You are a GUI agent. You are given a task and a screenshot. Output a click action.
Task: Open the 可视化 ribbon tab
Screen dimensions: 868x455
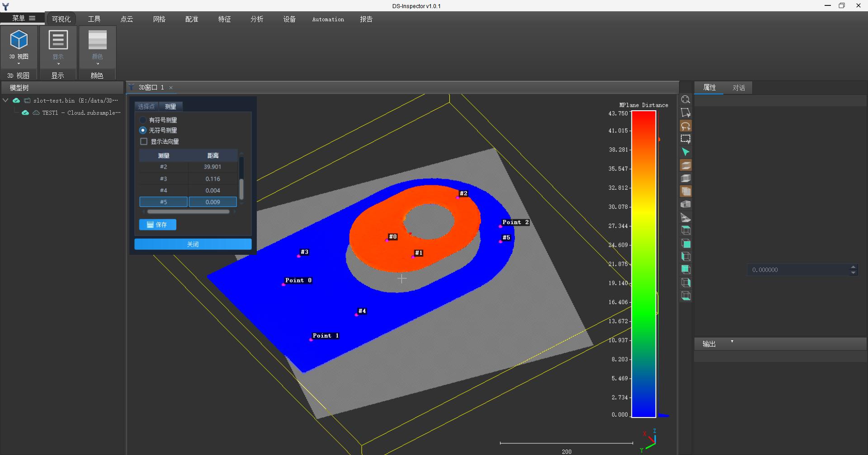coord(61,19)
